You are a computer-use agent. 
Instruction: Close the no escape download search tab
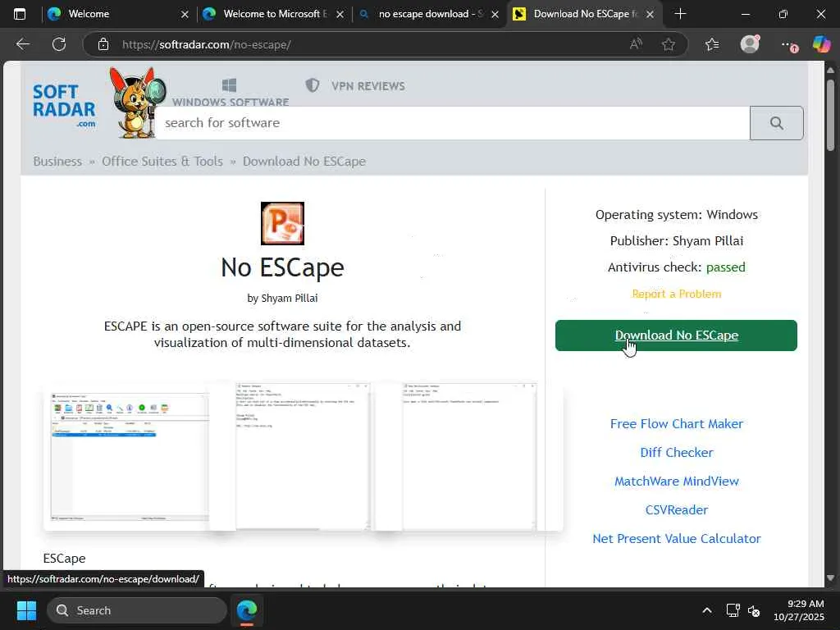click(x=495, y=15)
